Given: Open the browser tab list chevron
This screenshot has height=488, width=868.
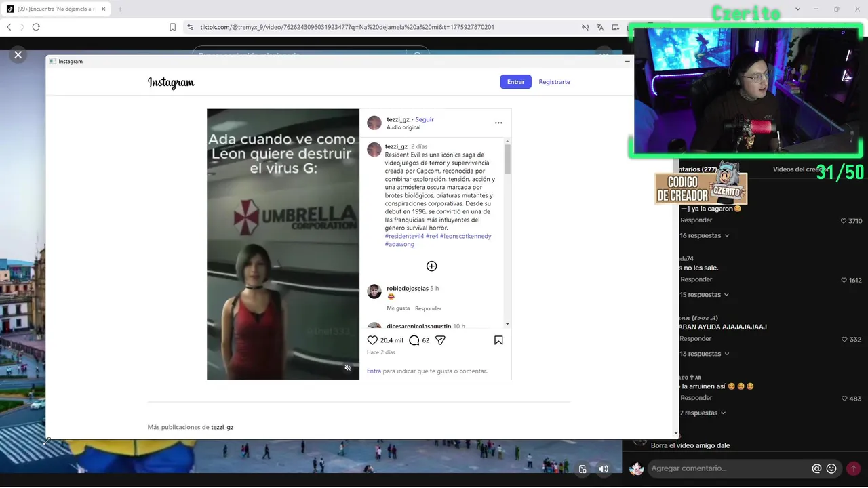Looking at the screenshot, I should click(x=797, y=9).
